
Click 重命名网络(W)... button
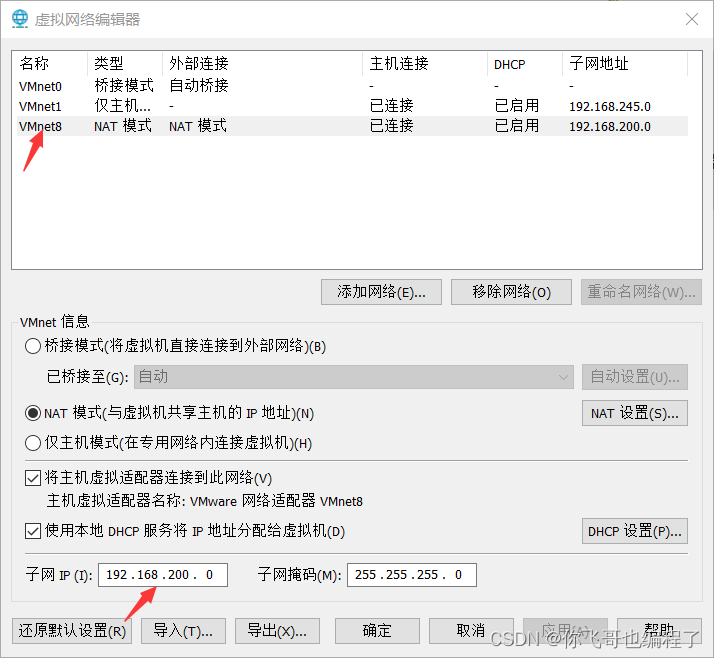point(641,292)
